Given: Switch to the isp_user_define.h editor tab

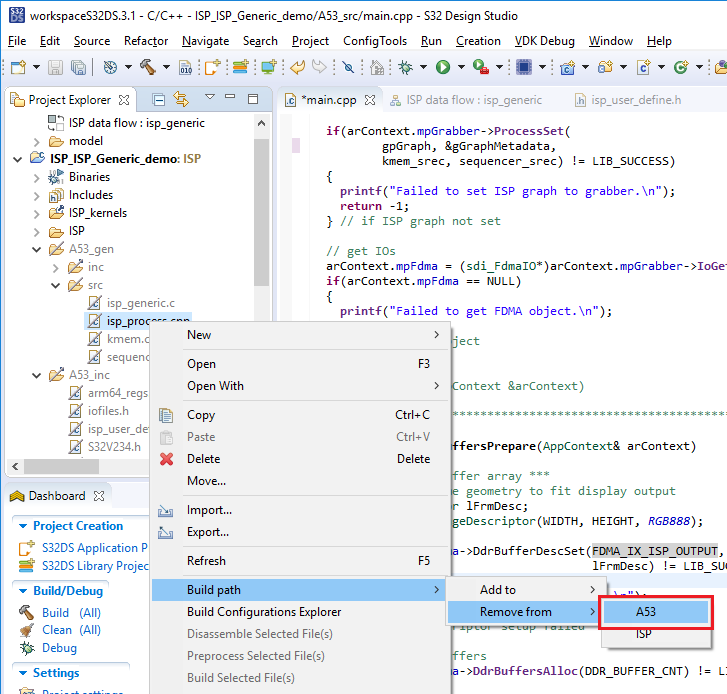Looking at the screenshot, I should coord(635,100).
